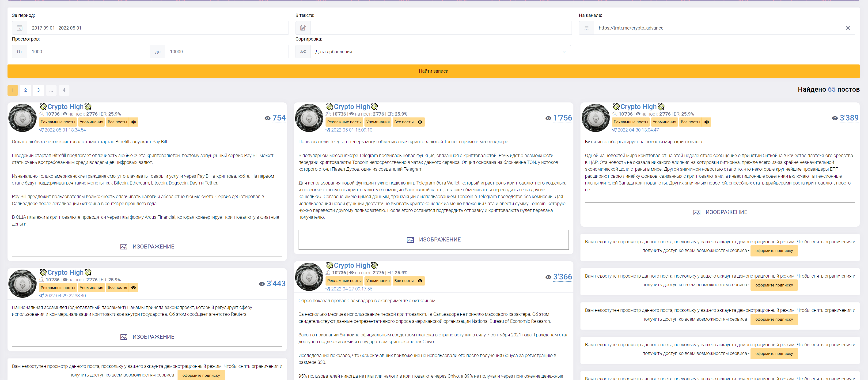
Task: Toggle eye button on the 3'366 views post
Action: coord(420,281)
